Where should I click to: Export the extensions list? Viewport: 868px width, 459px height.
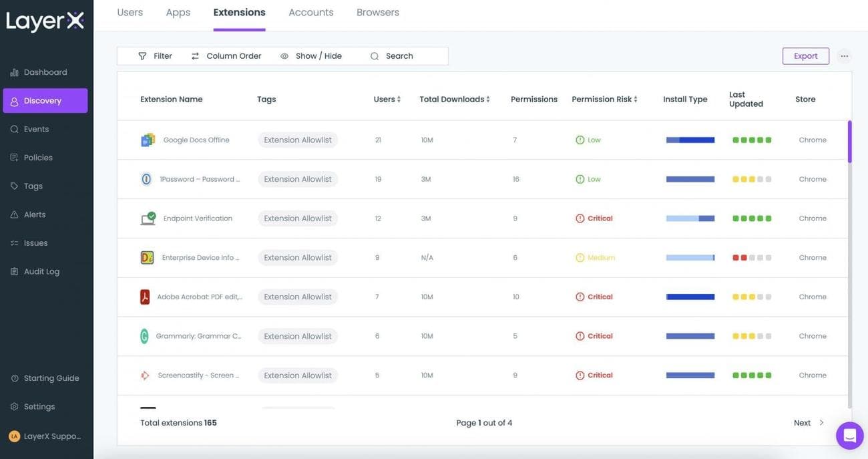pyautogui.click(x=806, y=54)
